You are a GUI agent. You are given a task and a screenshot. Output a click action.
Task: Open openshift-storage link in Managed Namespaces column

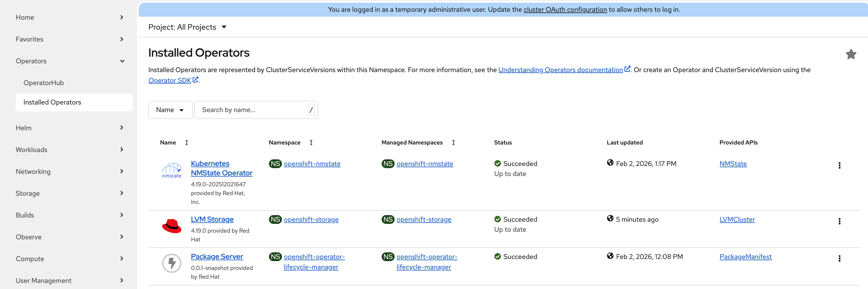point(424,219)
